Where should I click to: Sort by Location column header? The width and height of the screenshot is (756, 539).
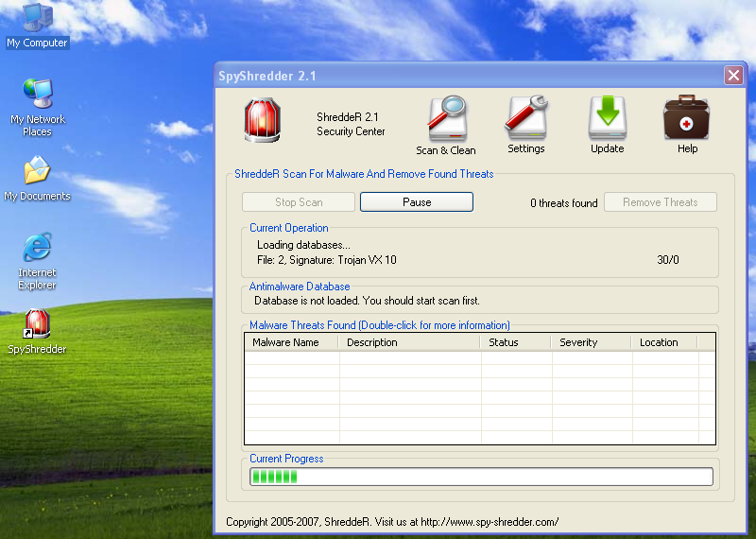(x=664, y=342)
